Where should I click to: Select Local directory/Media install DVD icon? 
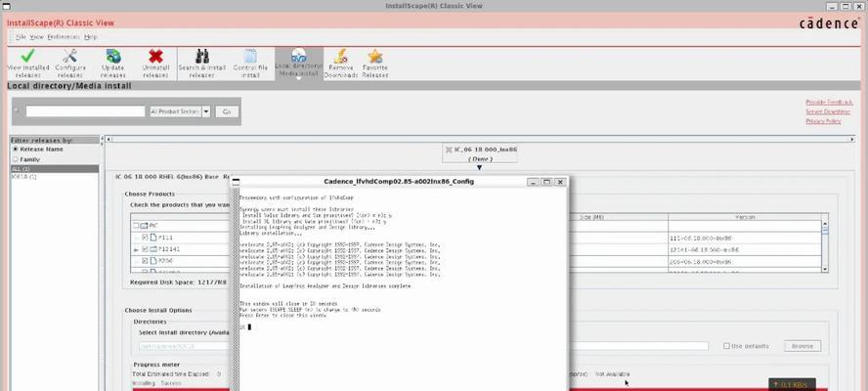pyautogui.click(x=299, y=56)
